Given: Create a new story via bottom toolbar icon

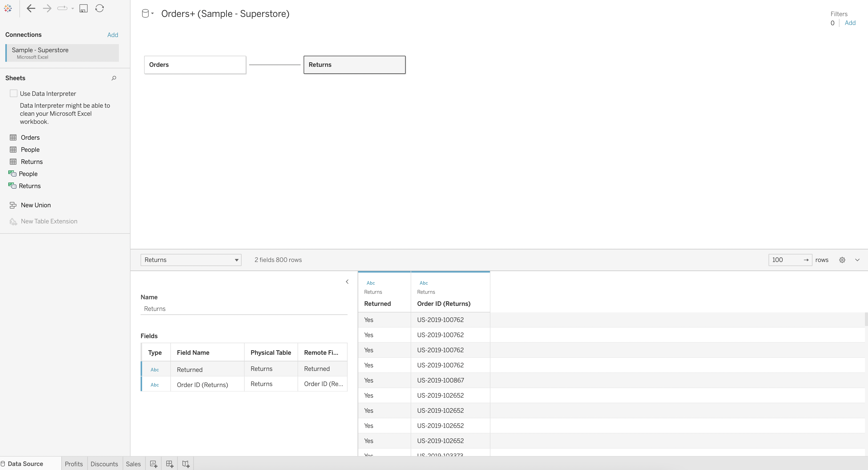Looking at the screenshot, I should (186, 464).
